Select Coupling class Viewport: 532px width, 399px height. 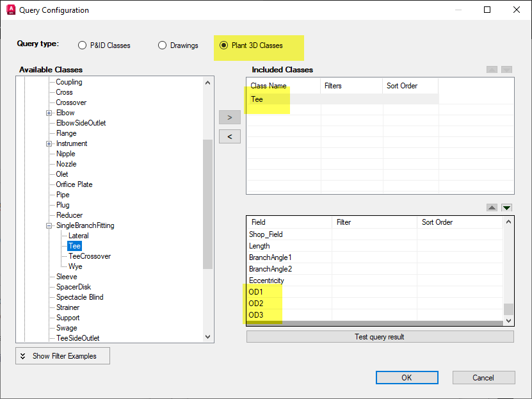[x=69, y=82]
